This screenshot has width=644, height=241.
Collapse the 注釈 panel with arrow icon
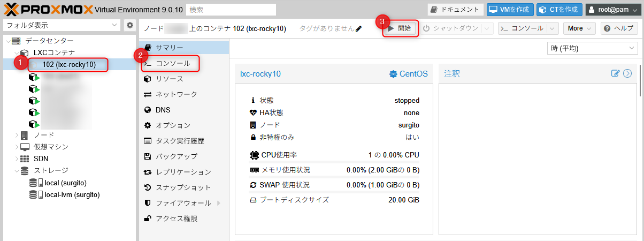[627, 74]
